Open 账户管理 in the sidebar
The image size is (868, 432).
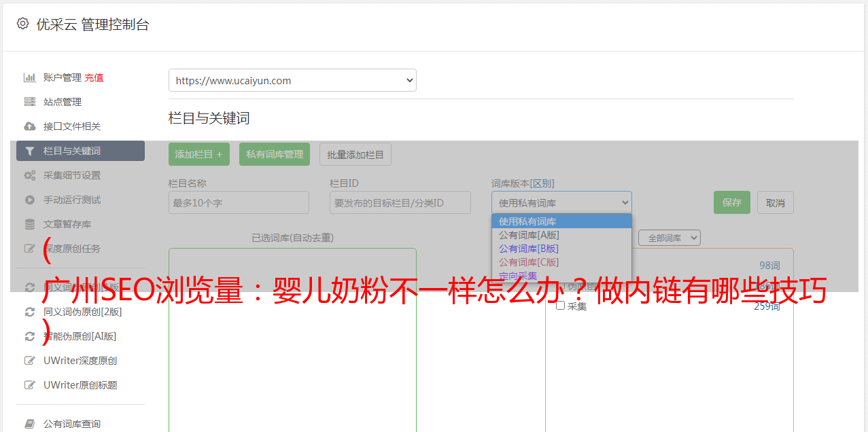point(63,77)
